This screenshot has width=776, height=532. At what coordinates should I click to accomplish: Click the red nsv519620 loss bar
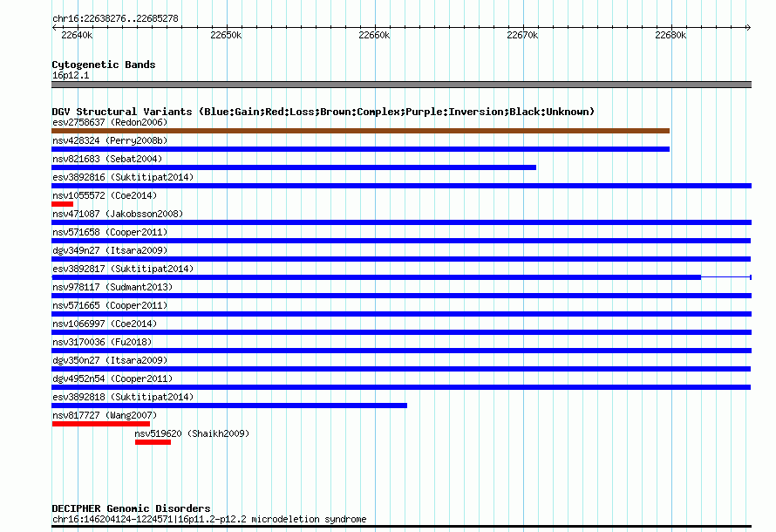coord(153,442)
